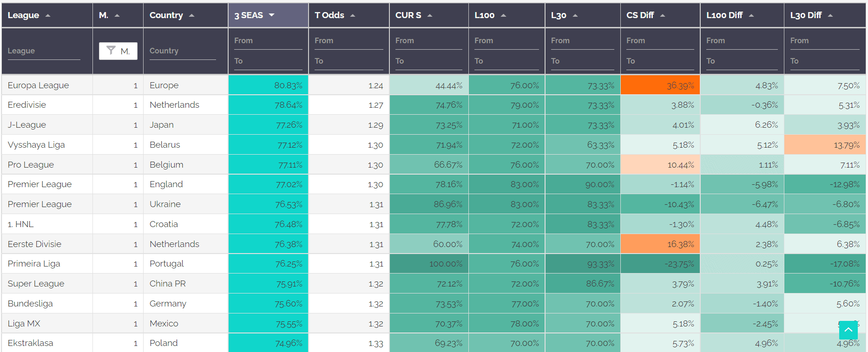Sort the Country column using its arrow
Image resolution: width=868 pixels, height=352 pixels.
click(x=191, y=16)
